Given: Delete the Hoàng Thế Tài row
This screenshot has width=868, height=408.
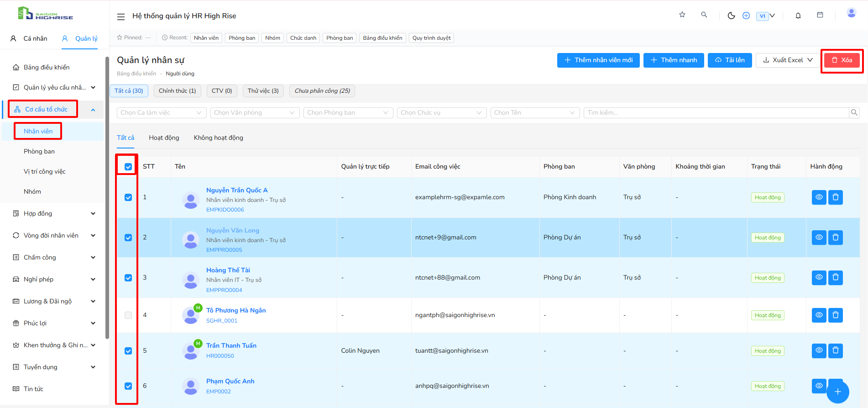Looking at the screenshot, I should click(x=836, y=278).
